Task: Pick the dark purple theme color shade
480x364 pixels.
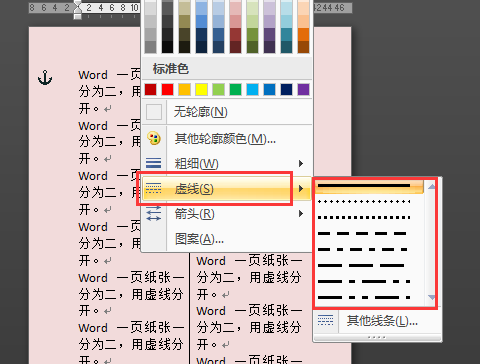Action: pos(269,47)
